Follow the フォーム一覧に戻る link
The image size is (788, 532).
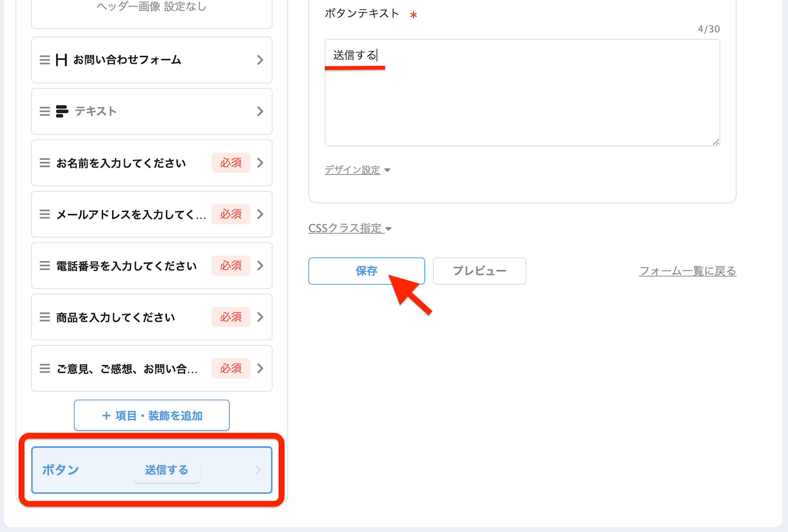click(687, 271)
